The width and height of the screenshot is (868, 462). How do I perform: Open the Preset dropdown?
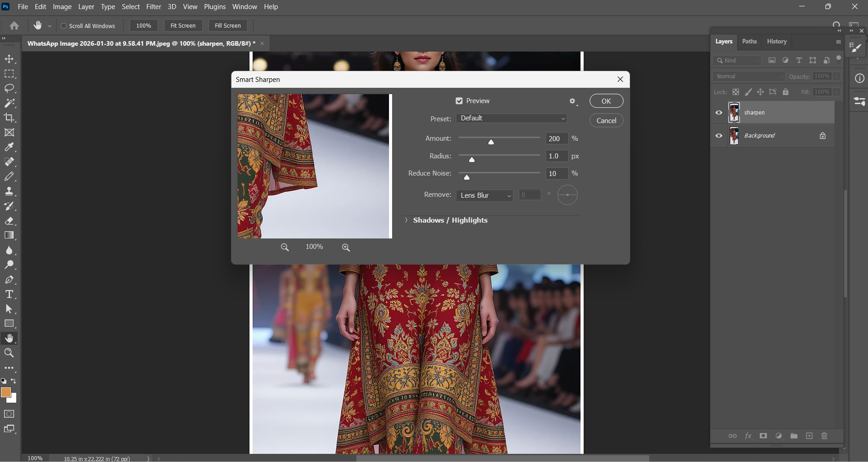[512, 118]
